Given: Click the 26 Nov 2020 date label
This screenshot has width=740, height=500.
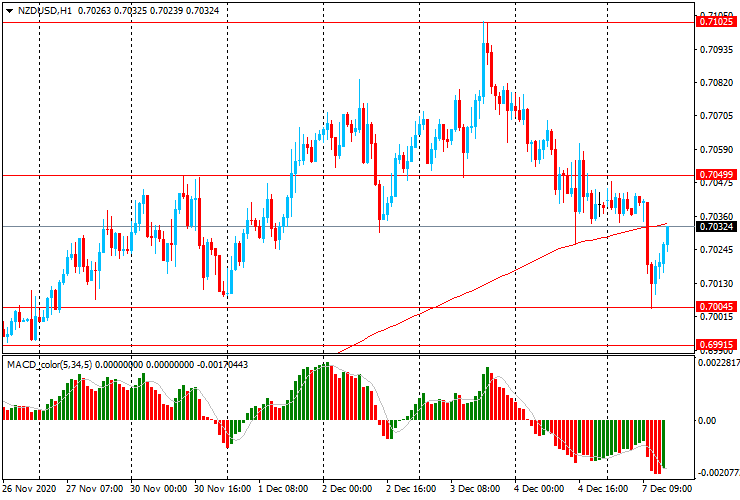Looking at the screenshot, I should click(x=31, y=490).
